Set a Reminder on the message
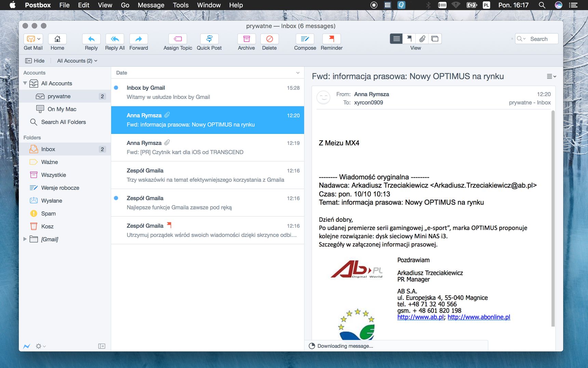This screenshot has height=368, width=588. 332,39
